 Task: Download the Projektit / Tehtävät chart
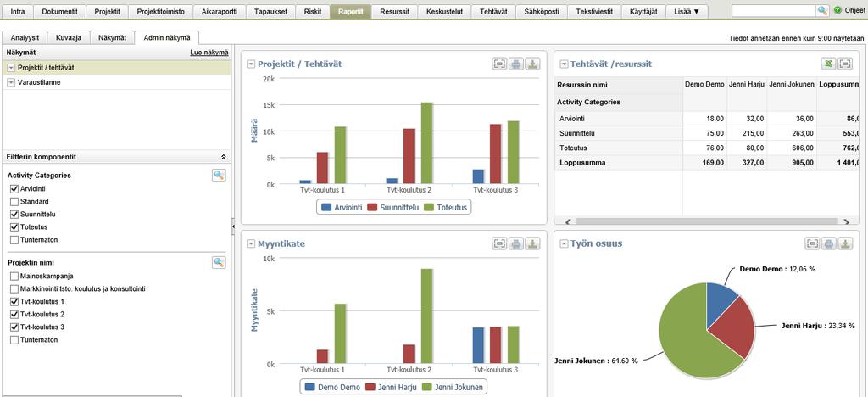tap(532, 64)
